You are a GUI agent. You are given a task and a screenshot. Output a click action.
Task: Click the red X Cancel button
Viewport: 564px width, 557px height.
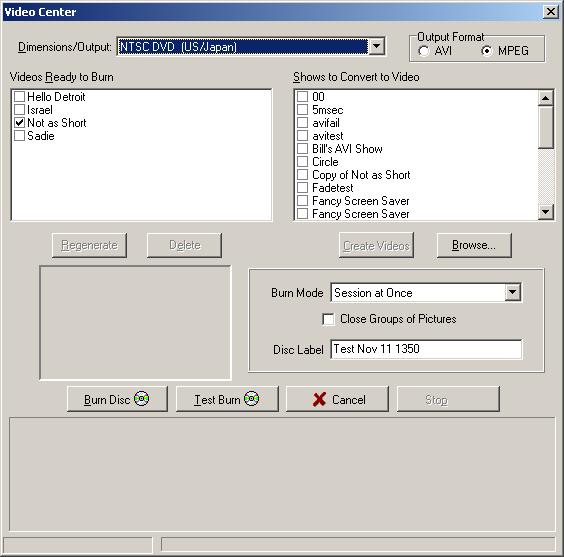(337, 399)
